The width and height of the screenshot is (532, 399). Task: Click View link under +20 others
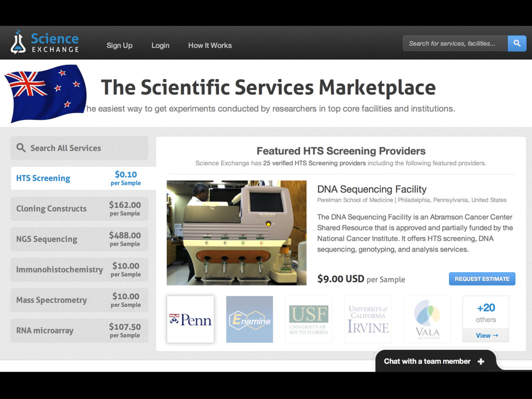tap(486, 336)
